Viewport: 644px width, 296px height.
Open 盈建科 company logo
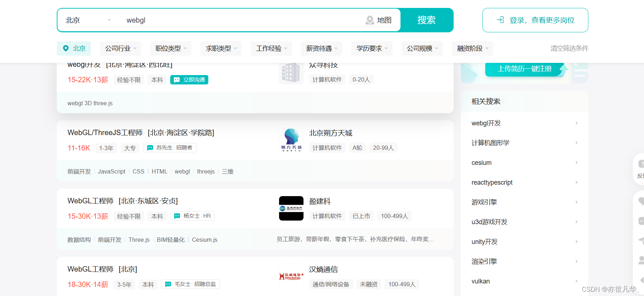click(x=291, y=208)
